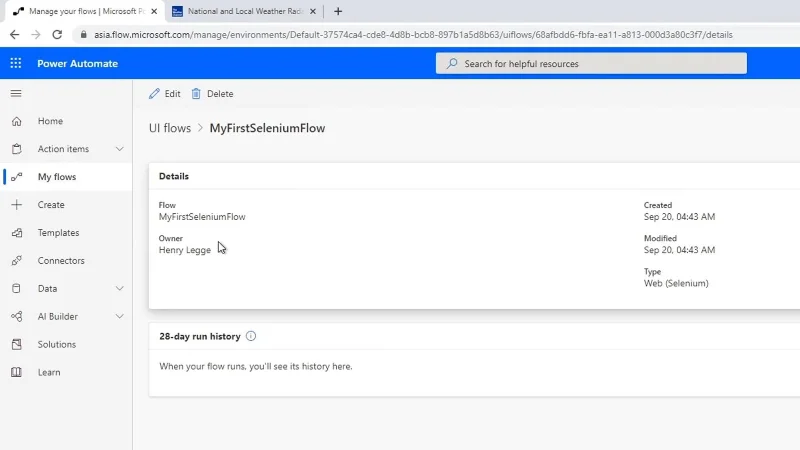Click the site lock icon in address bar
The image size is (800, 450).
coord(83,35)
